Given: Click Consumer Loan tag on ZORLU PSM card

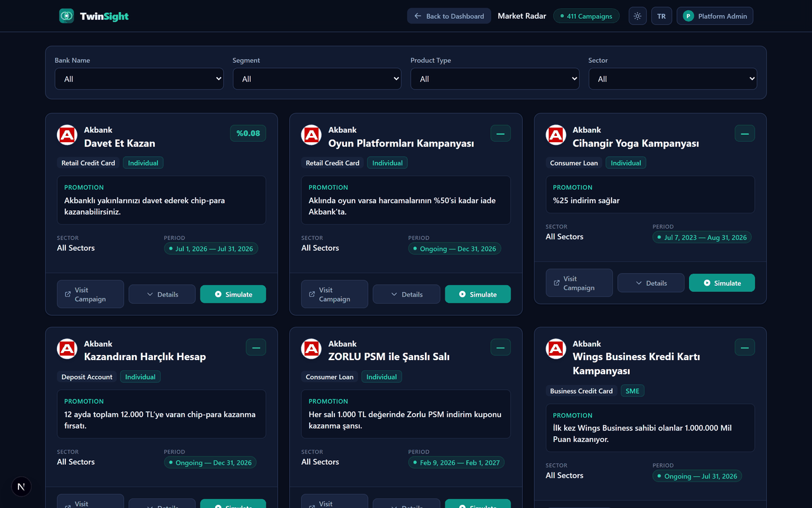Looking at the screenshot, I should click(330, 377).
